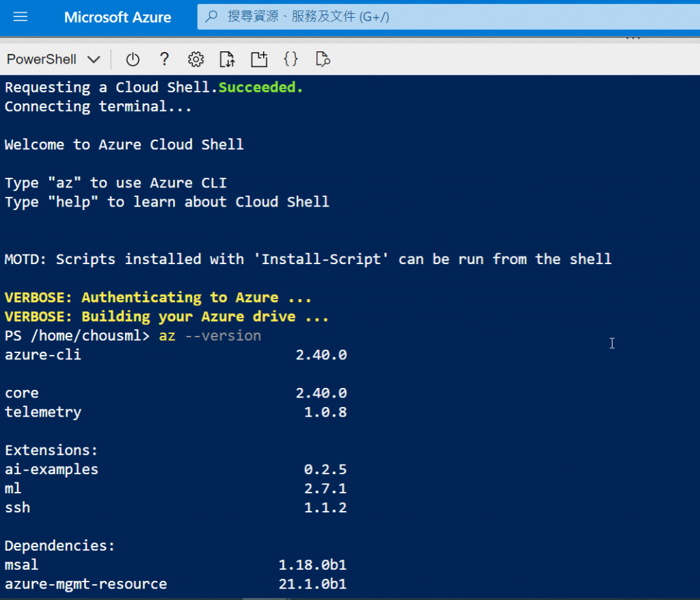The width and height of the screenshot is (700, 600).
Task: Restart Cloud Shell with power icon
Action: pyautogui.click(x=133, y=59)
